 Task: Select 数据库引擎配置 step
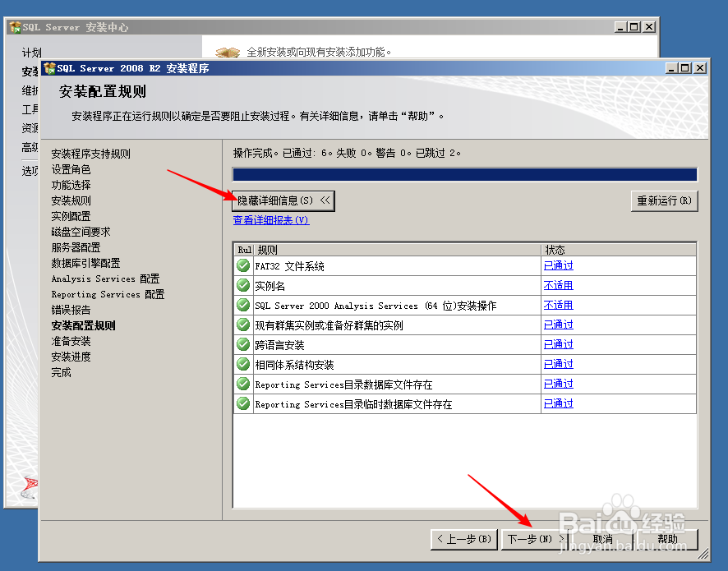click(85, 263)
